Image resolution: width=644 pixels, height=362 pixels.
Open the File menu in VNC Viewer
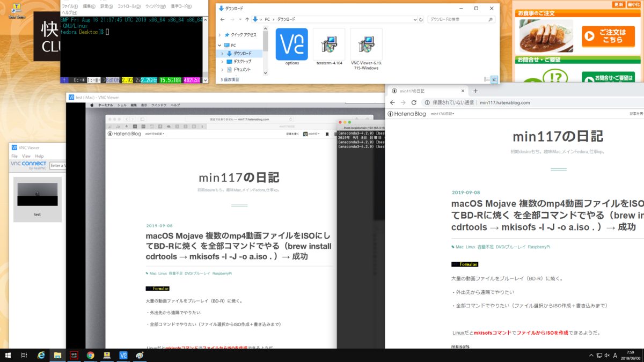click(x=14, y=156)
